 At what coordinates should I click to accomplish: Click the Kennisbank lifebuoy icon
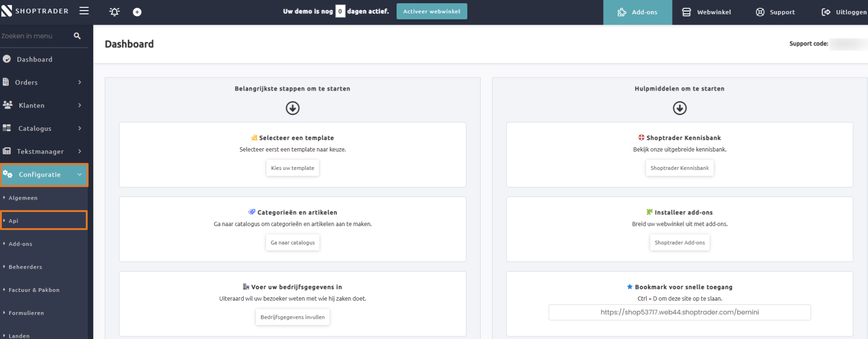tap(642, 138)
